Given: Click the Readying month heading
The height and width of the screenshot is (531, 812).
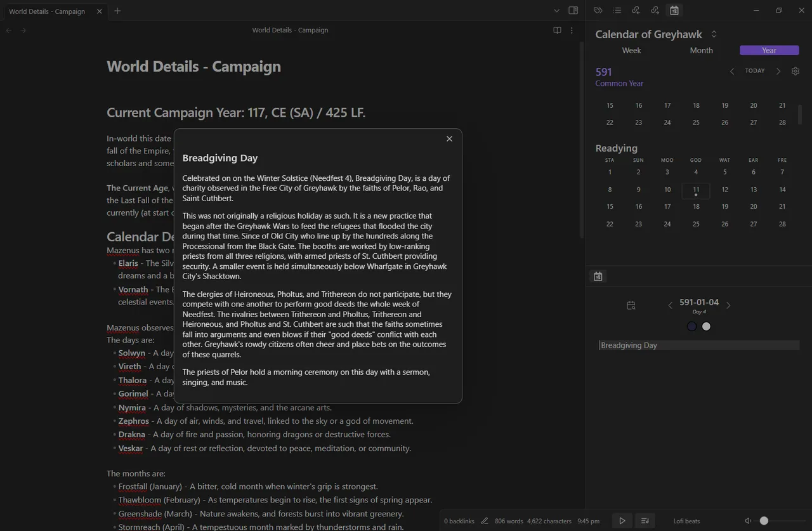Looking at the screenshot, I should click(616, 148).
